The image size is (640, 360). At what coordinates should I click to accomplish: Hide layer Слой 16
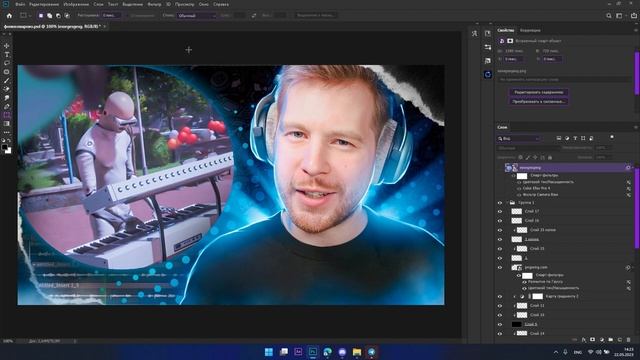[x=500, y=221]
